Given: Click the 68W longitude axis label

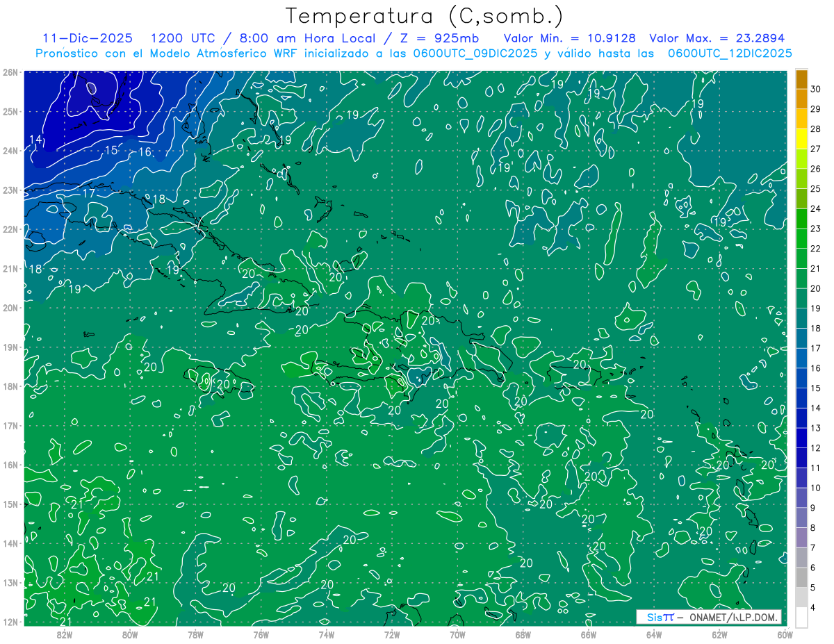Looking at the screenshot, I should (x=523, y=634).
